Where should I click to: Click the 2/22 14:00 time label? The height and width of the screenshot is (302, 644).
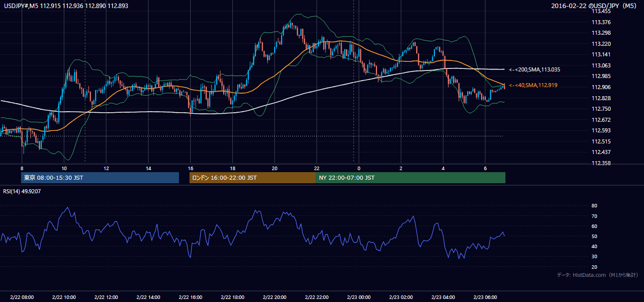[148, 297]
